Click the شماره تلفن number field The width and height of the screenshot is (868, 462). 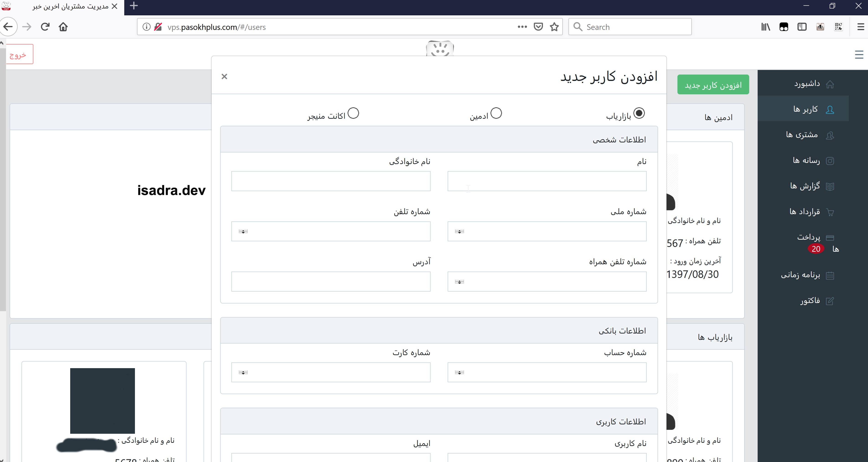[x=331, y=231]
